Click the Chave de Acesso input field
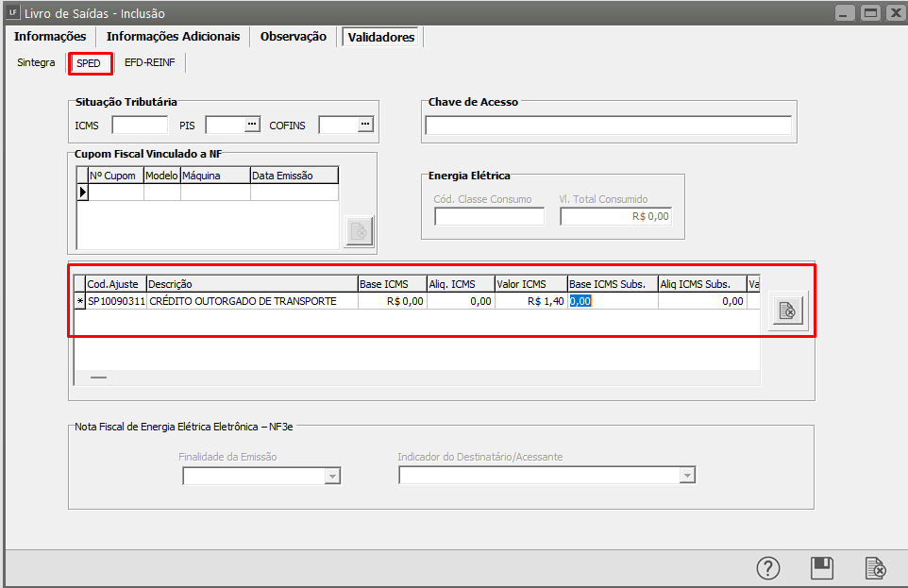 pos(608,126)
